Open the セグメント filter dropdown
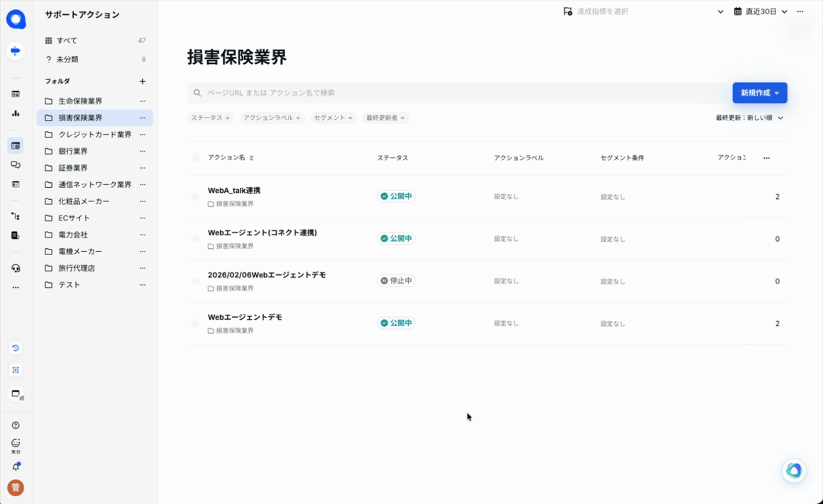The height and width of the screenshot is (504, 823). pos(333,118)
